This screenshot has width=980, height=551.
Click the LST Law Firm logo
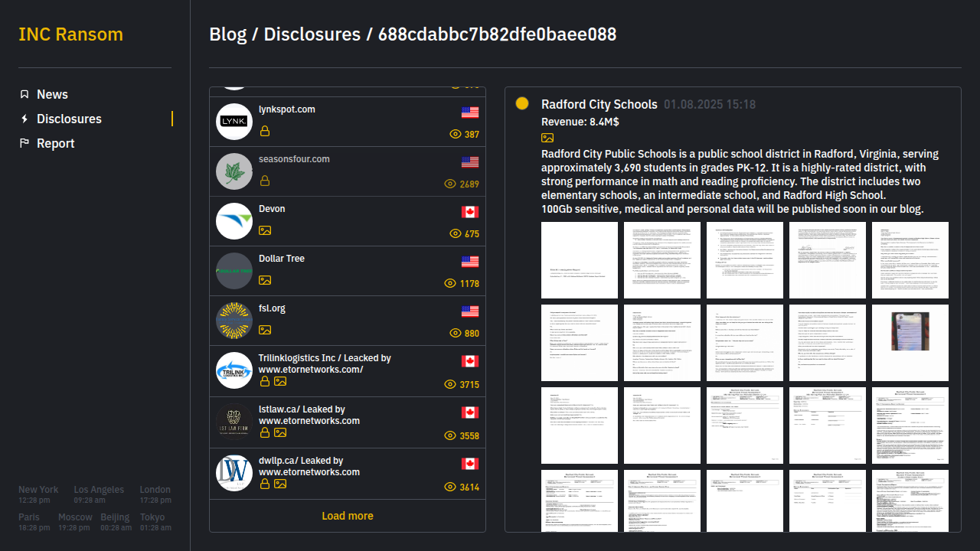pos(234,422)
